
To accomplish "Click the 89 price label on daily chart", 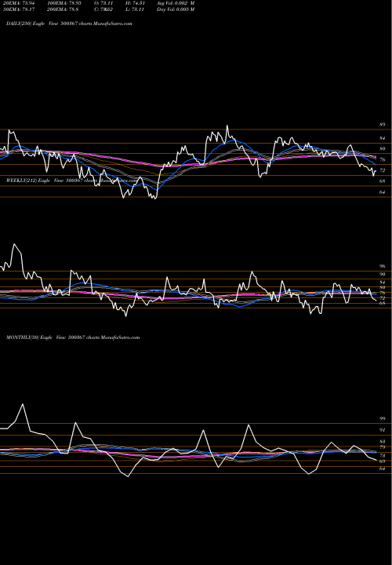I will tap(382, 125).
